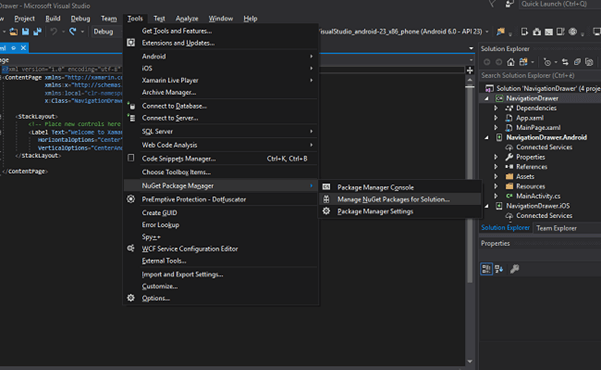Viewport: 601px width, 370px height.
Task: Click the Package Manager Settings gear icon
Action: click(326, 211)
